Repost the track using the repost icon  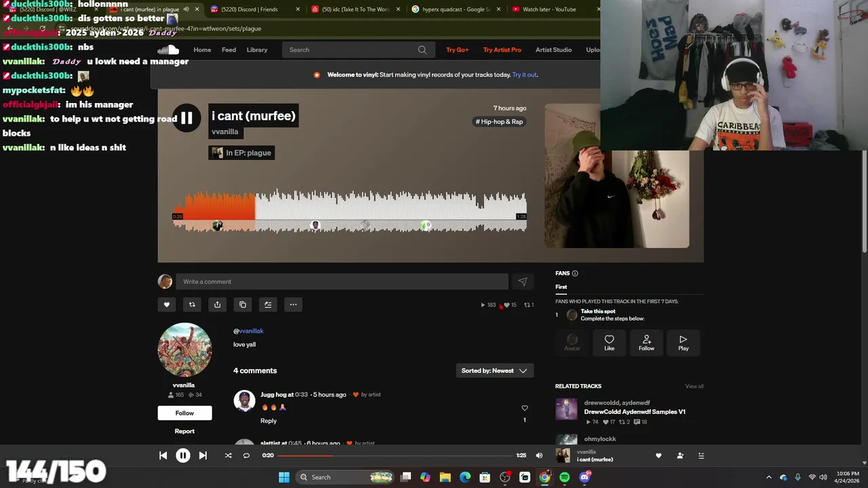pos(192,304)
